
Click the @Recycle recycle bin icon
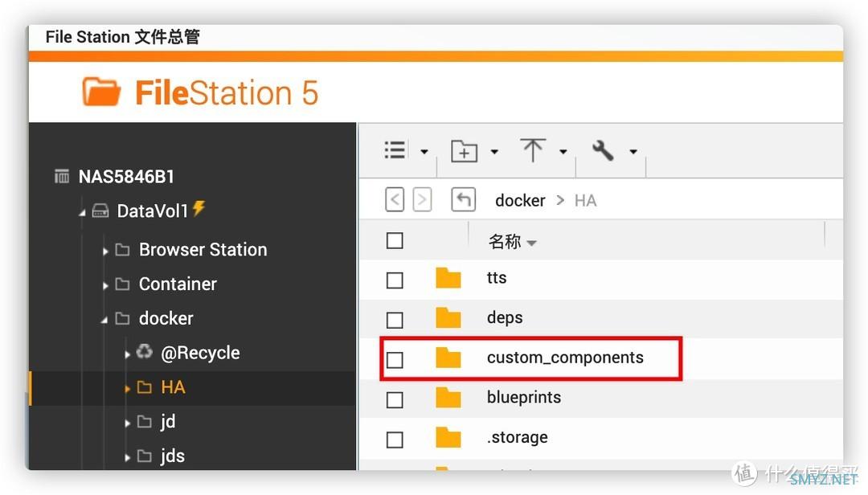point(144,352)
